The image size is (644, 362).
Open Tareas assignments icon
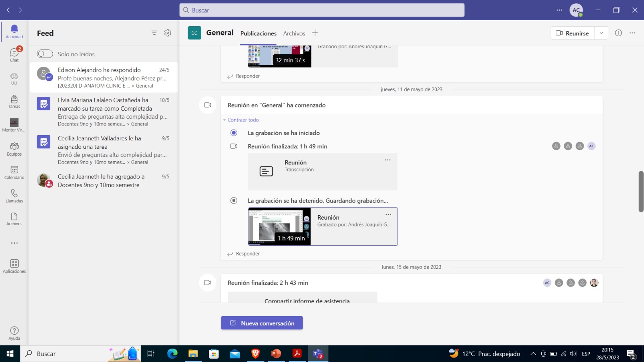coord(14,101)
